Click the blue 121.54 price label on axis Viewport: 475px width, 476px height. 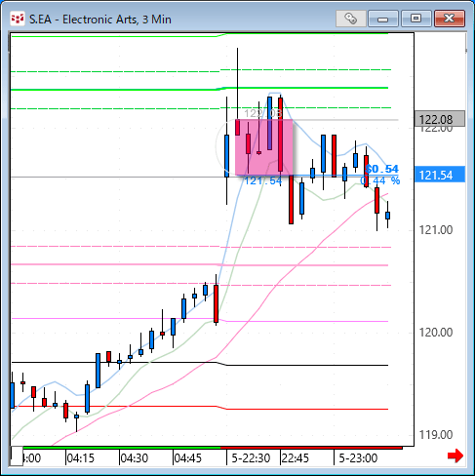[440, 175]
